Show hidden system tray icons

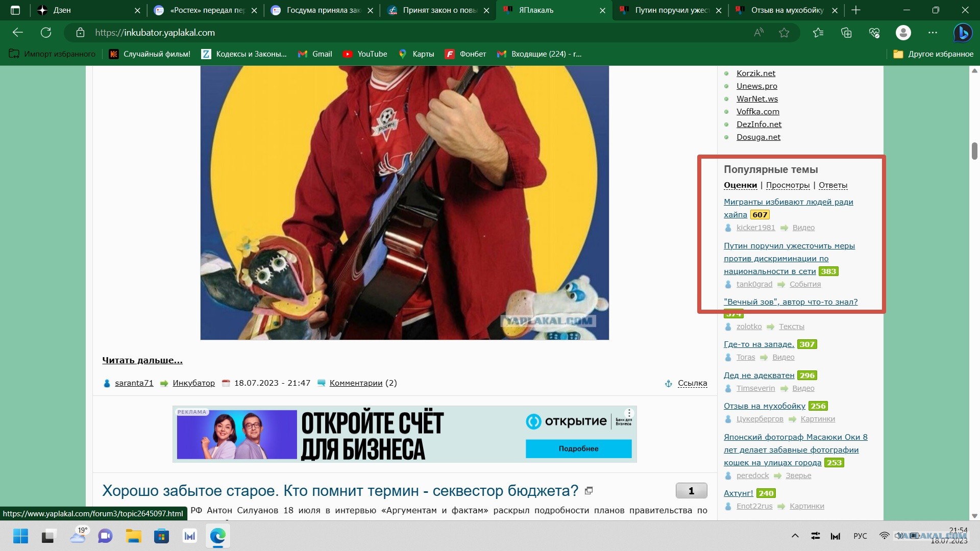point(795,536)
